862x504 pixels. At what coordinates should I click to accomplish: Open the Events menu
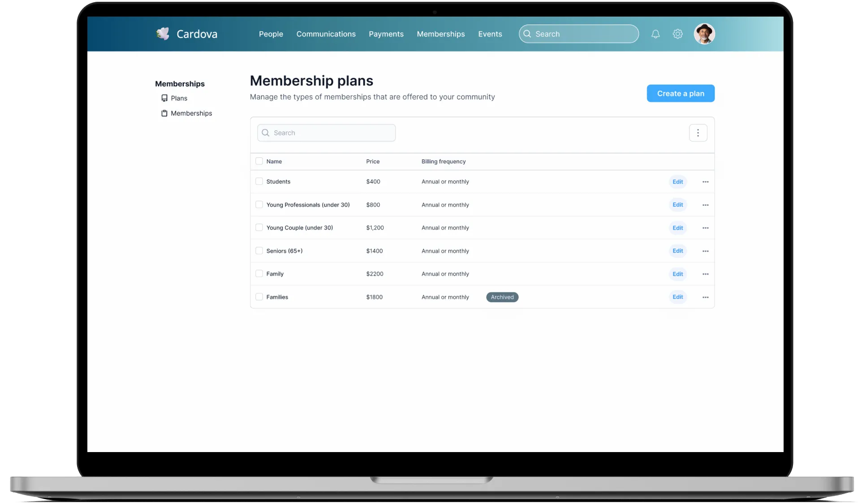click(490, 34)
